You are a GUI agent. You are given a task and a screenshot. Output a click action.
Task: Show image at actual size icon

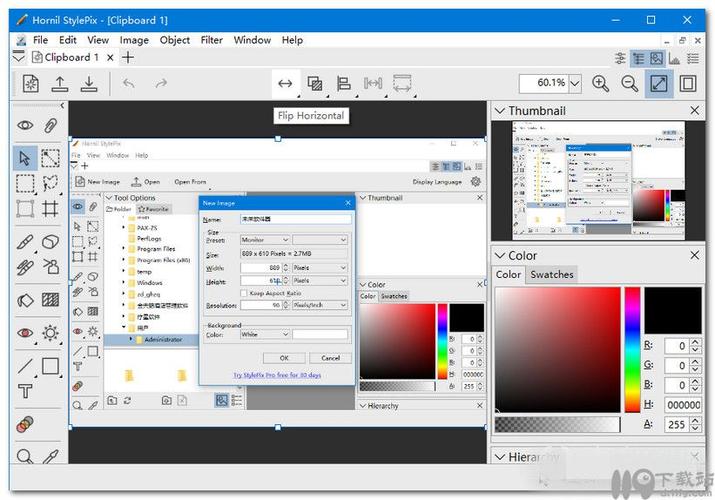[x=688, y=83]
